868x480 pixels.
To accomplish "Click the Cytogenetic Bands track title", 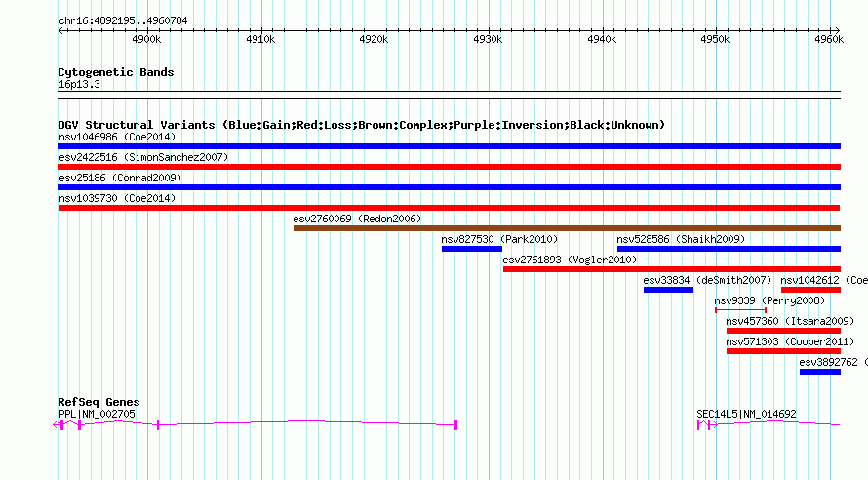I will [116, 72].
